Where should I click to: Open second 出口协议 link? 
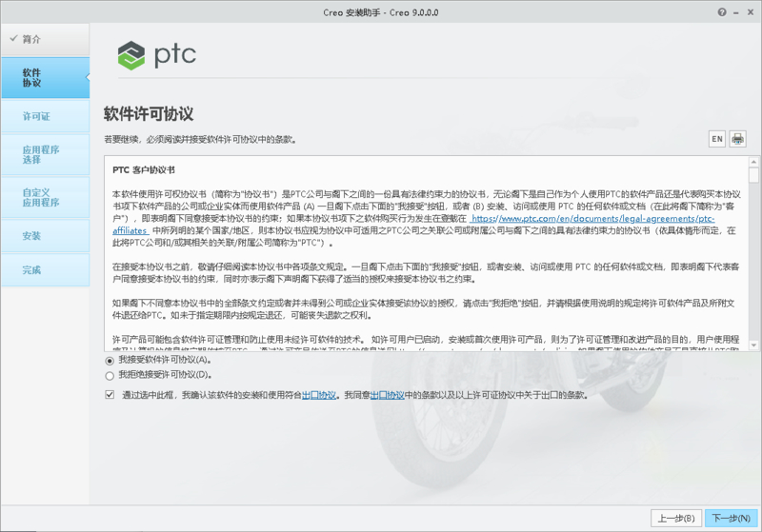388,395
